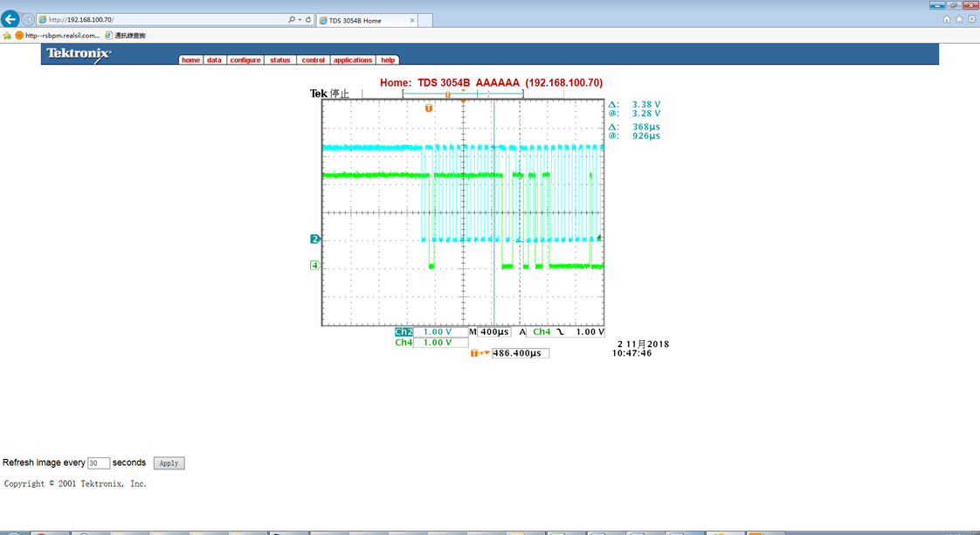
Task: Click the Home: TDS 3054B AAAAAA heading
Action: (x=491, y=82)
